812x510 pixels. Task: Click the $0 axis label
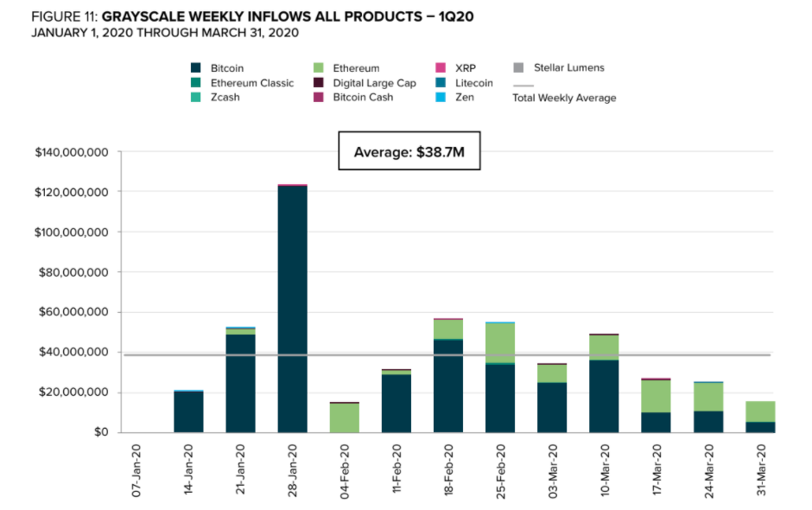pos(101,431)
